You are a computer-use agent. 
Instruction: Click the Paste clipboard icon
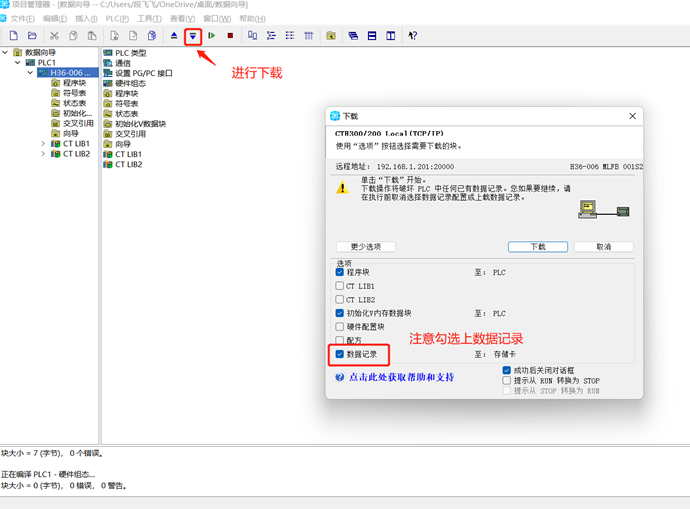(92, 36)
